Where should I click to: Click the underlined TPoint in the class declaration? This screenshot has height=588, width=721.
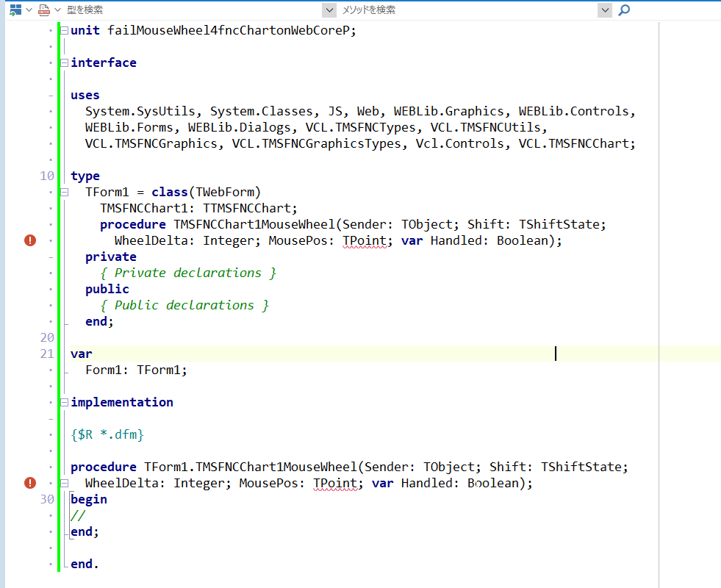(x=364, y=241)
